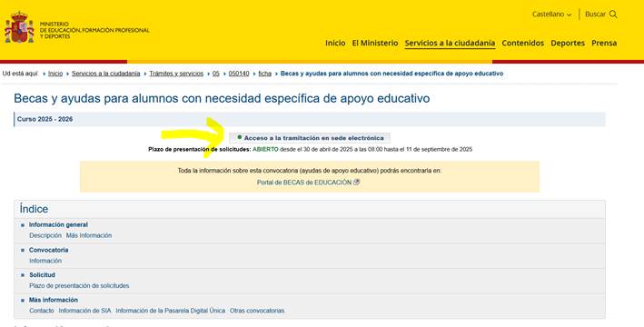Open the Contacto link
This screenshot has width=644, height=327.
42,311
